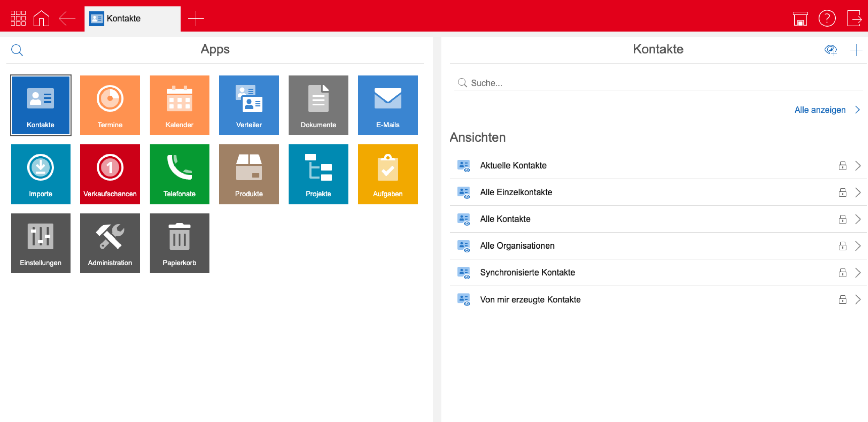Open the Kalender app tile

tap(179, 105)
